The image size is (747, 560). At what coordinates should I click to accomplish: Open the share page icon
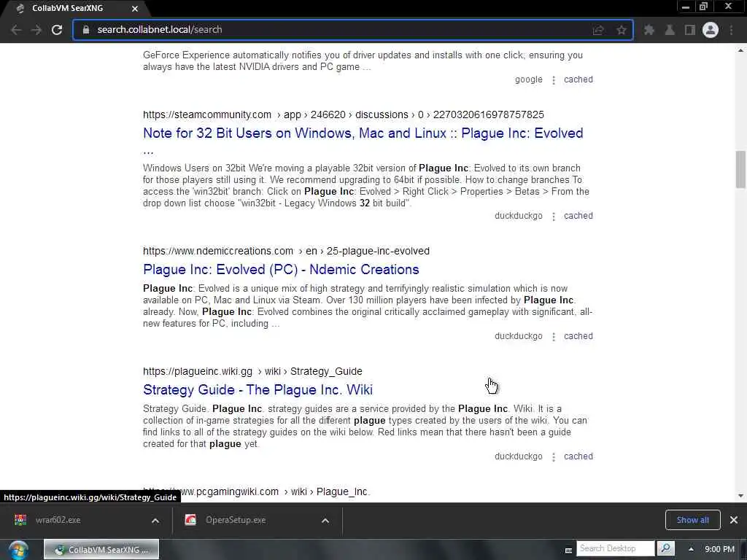click(598, 30)
